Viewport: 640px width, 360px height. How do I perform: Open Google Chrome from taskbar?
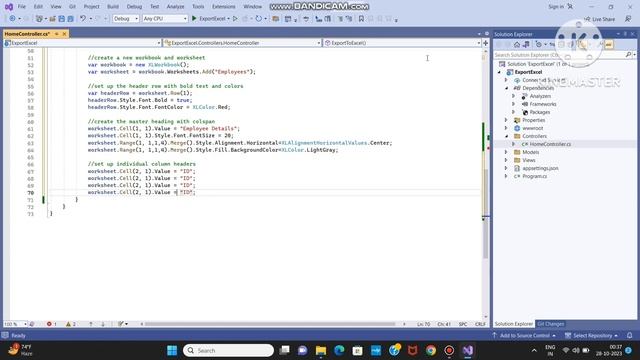click(x=431, y=350)
